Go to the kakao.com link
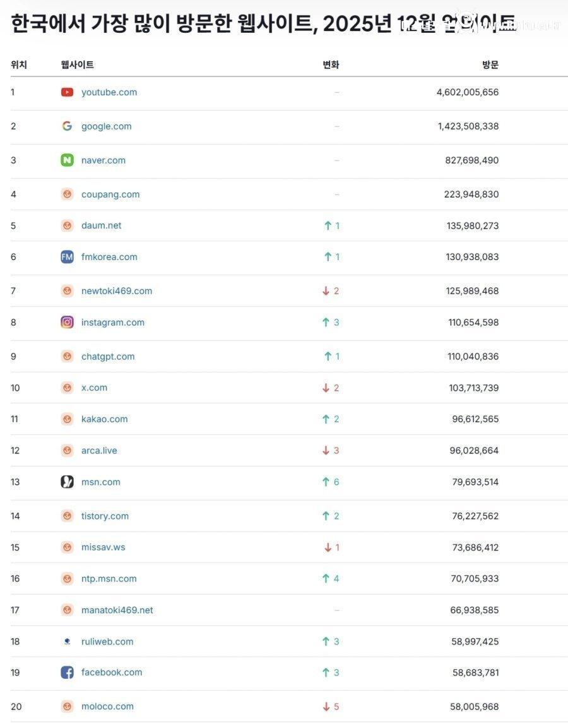 point(104,419)
